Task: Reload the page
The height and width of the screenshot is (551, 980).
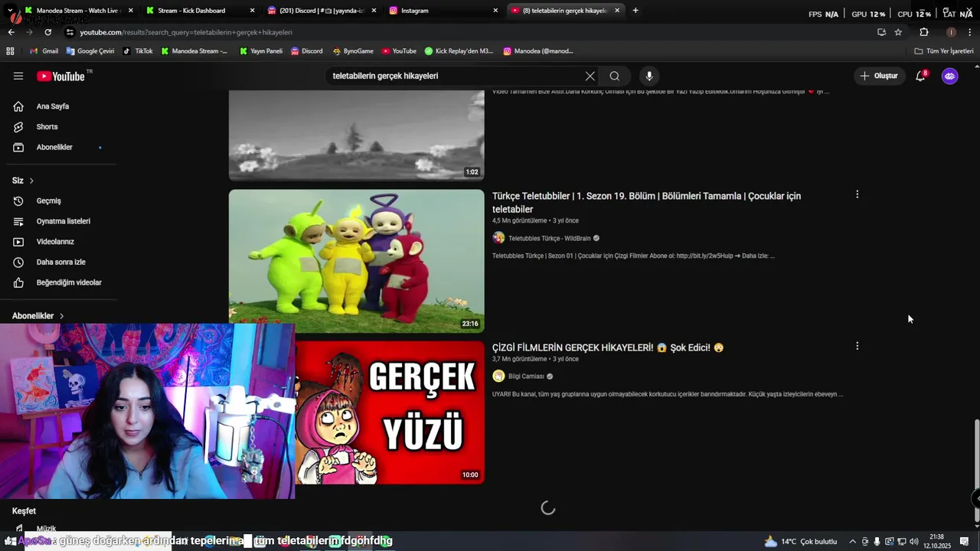Action: [x=47, y=32]
